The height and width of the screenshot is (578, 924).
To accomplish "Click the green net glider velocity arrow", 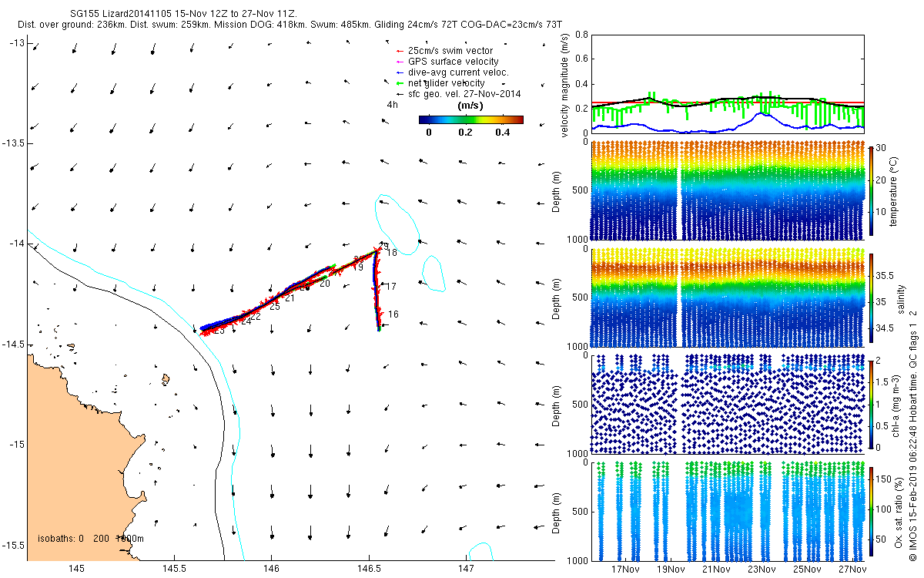I will (400, 83).
